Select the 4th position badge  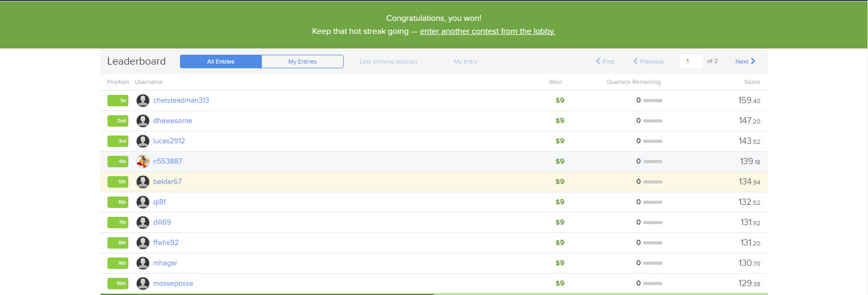click(x=118, y=162)
